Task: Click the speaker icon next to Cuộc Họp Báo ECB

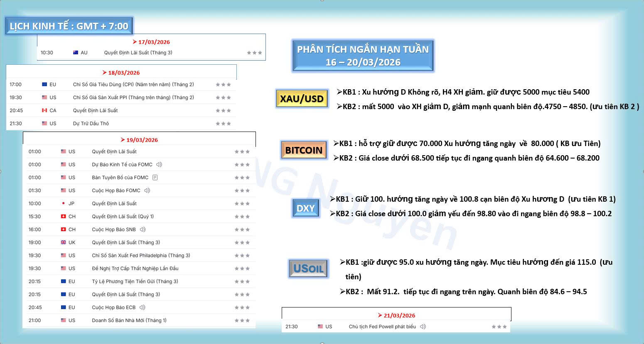Action: (x=142, y=307)
